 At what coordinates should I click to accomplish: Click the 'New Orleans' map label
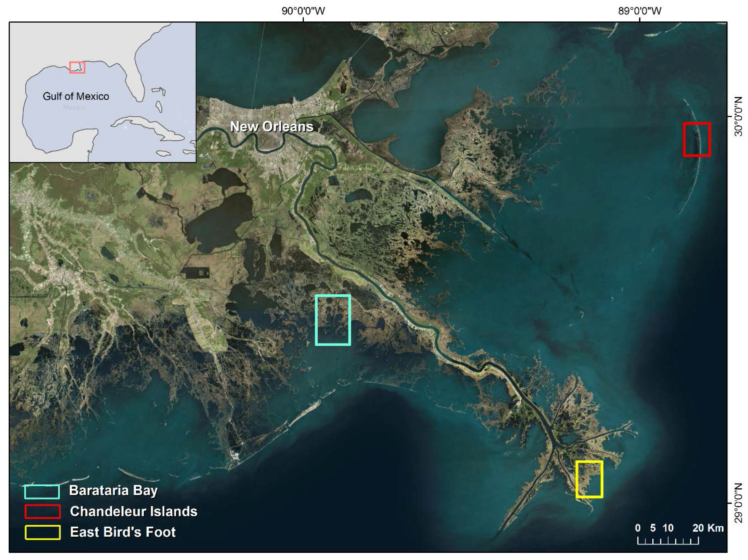tap(272, 127)
